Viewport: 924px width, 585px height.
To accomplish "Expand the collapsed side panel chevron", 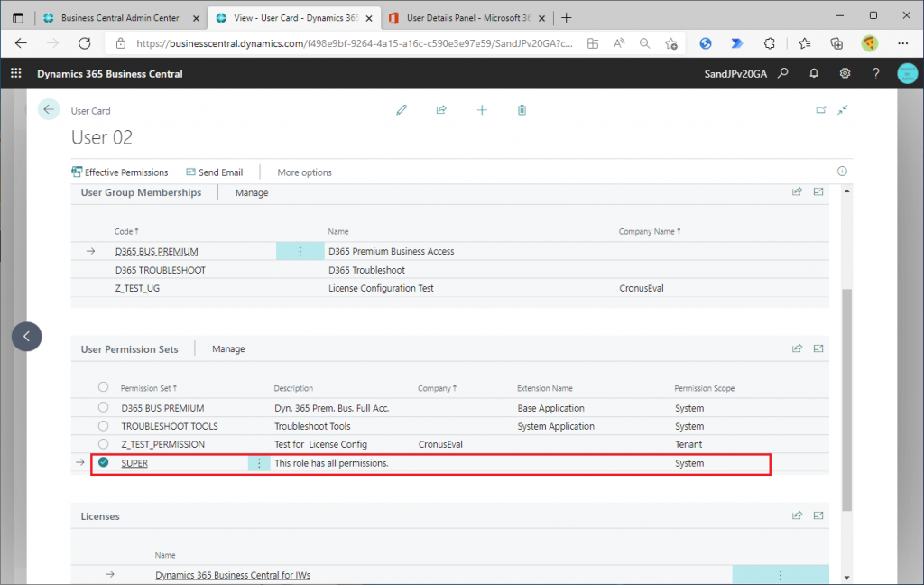I will coord(26,336).
